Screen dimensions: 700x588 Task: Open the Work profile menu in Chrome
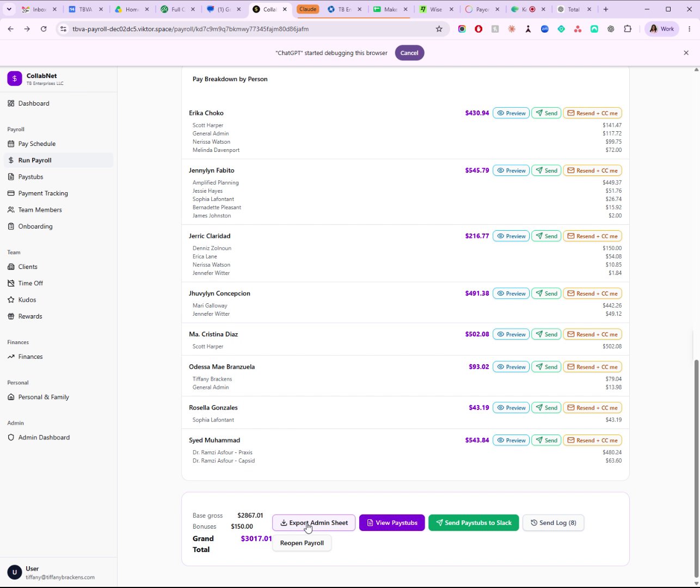tap(662, 29)
